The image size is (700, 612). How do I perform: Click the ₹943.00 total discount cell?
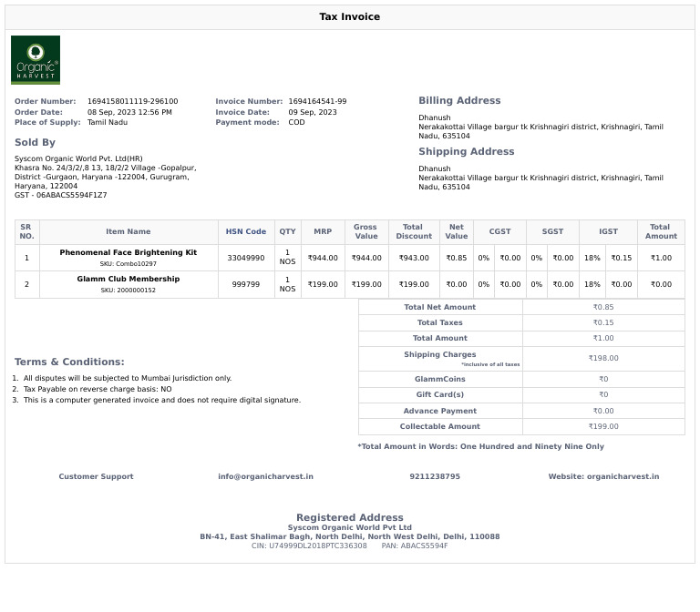(414, 258)
